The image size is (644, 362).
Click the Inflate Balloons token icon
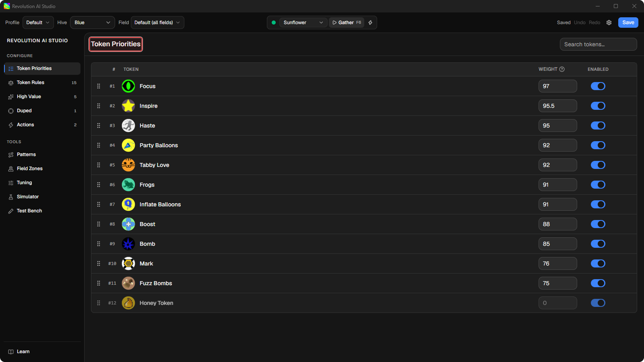coord(128,204)
